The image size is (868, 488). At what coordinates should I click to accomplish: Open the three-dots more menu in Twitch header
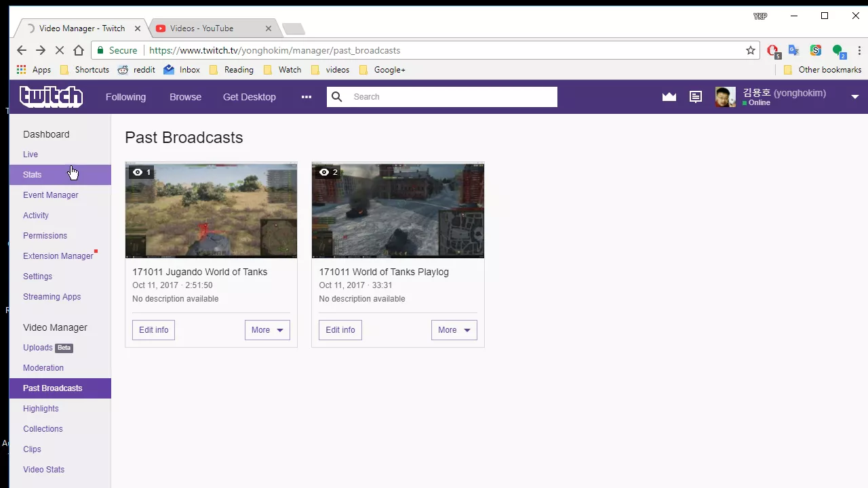307,97
